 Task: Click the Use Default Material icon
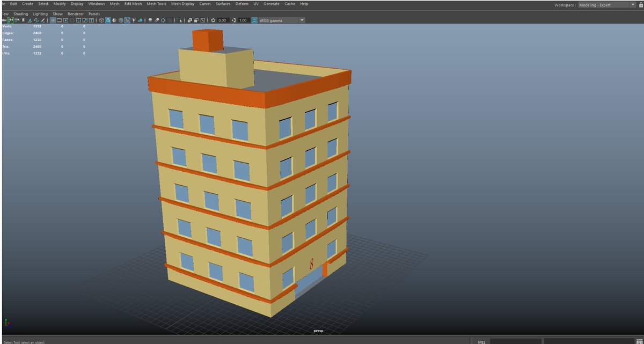pos(114,20)
